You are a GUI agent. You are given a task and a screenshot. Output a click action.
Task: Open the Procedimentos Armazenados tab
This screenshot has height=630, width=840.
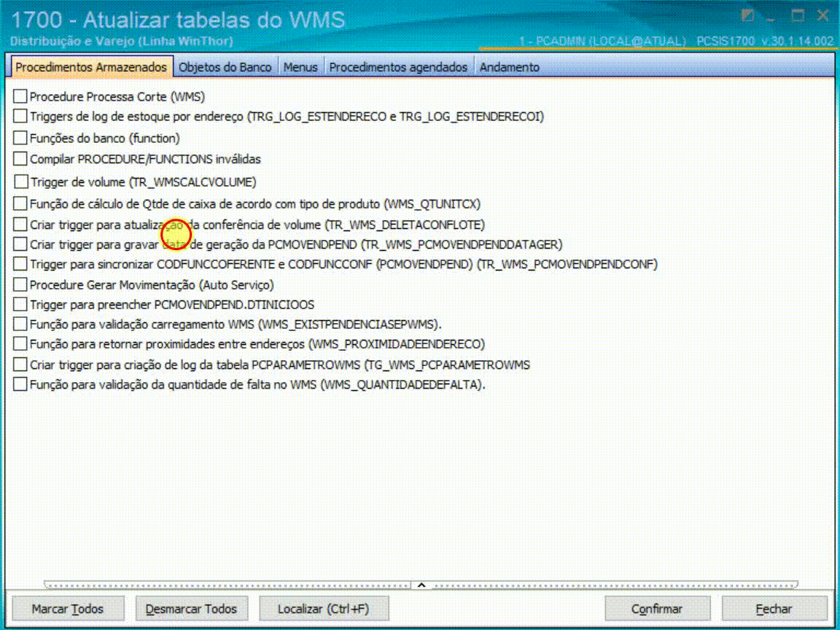(91, 68)
